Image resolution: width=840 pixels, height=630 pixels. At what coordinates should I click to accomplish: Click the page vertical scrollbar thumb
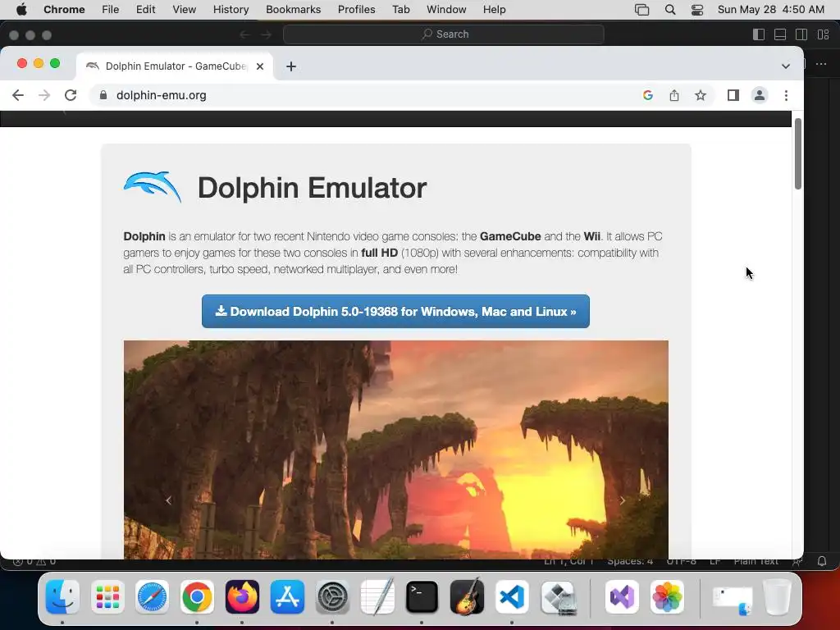click(x=797, y=153)
